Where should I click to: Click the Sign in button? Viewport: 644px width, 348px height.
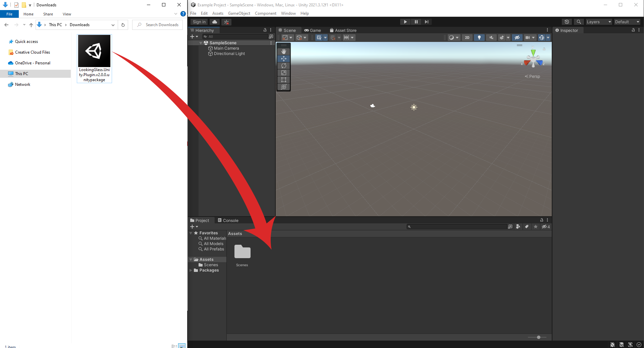pyautogui.click(x=199, y=22)
